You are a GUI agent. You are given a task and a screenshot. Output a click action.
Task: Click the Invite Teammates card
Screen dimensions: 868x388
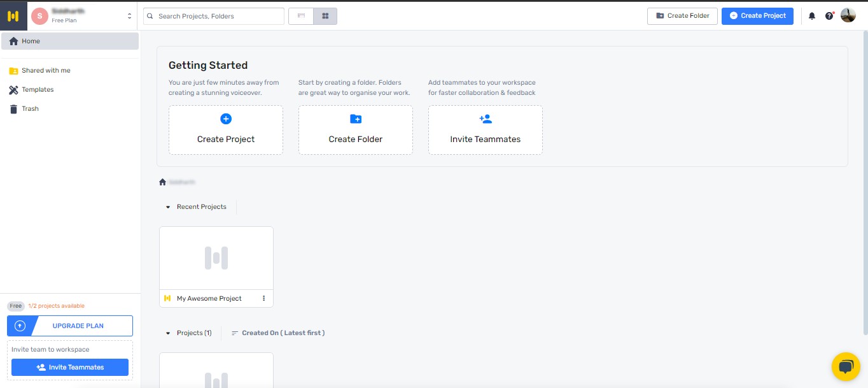coord(486,130)
